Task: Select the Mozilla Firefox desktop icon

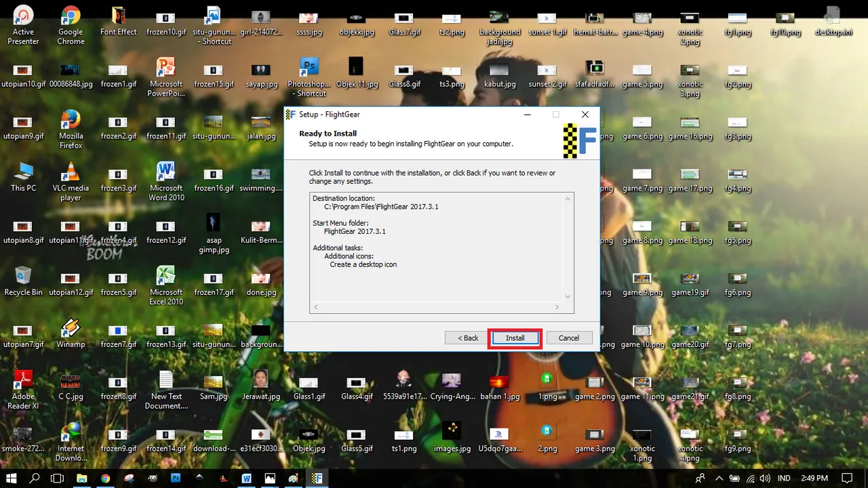Action: [71, 130]
